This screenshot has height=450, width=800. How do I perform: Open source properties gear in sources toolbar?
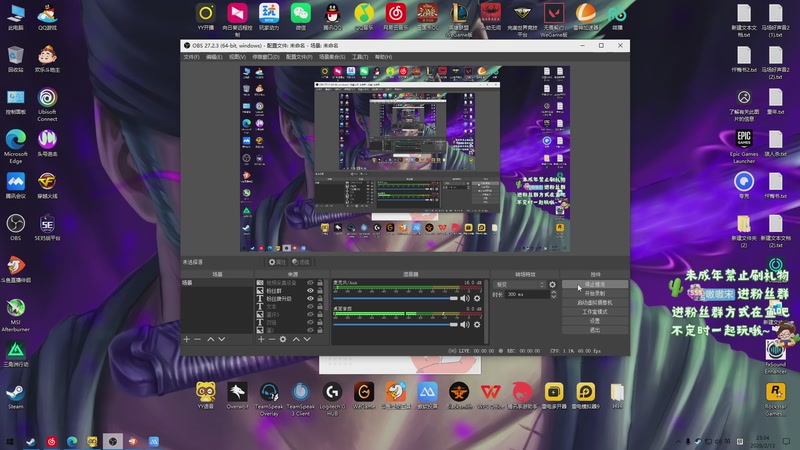(x=283, y=339)
